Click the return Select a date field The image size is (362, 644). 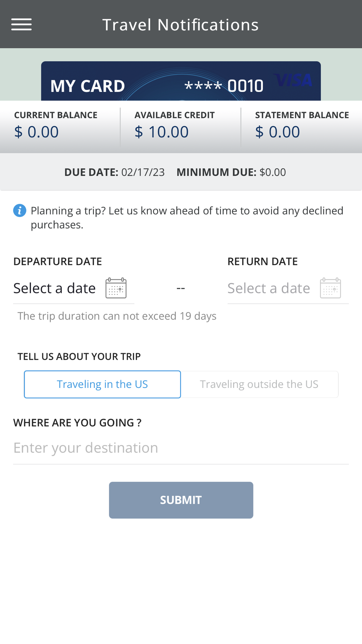coord(288,288)
